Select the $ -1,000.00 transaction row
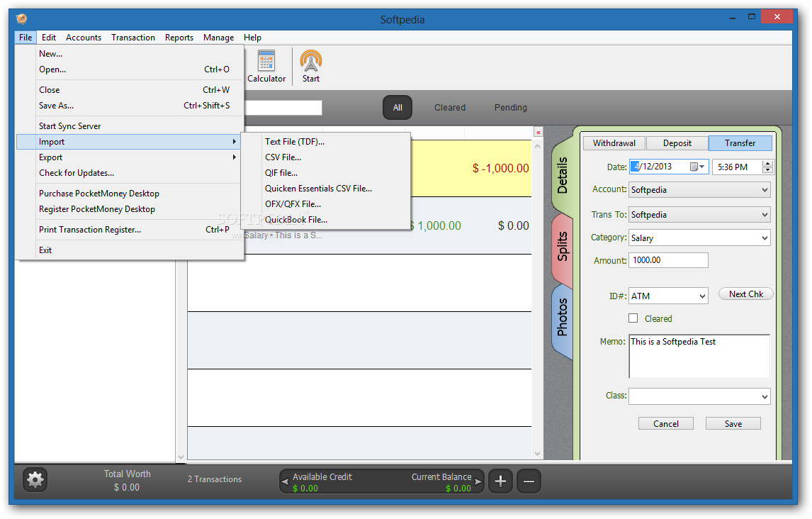This screenshot has width=812, height=519. [x=471, y=168]
